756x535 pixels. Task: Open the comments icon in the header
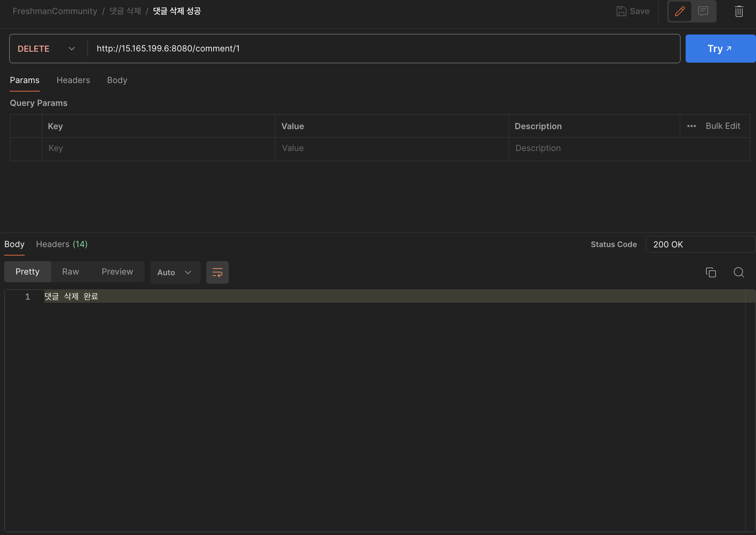[703, 11]
